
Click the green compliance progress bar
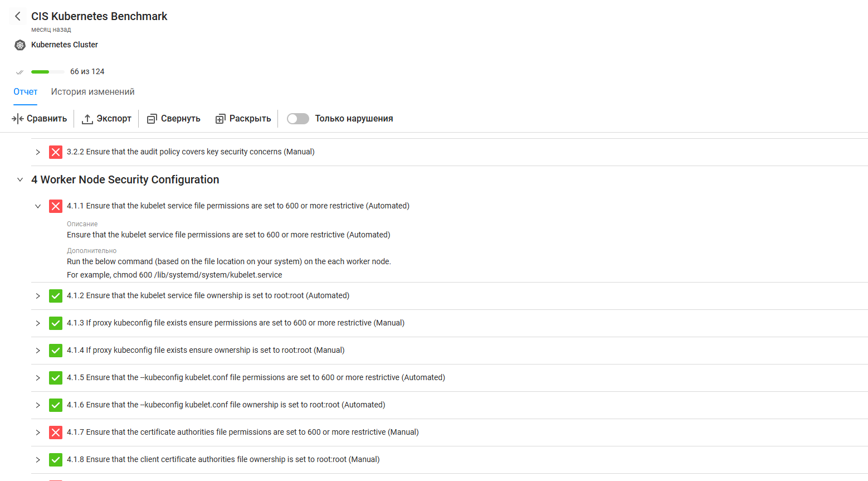coord(47,72)
